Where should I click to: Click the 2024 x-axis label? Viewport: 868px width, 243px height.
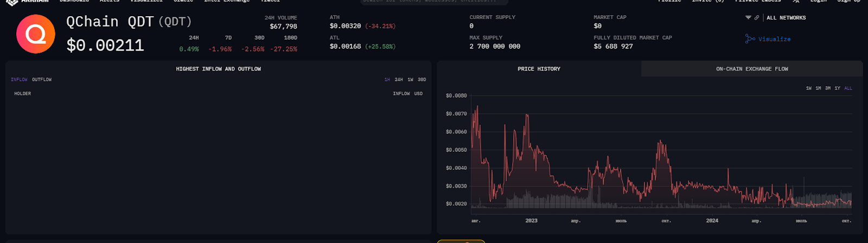[x=712, y=221]
